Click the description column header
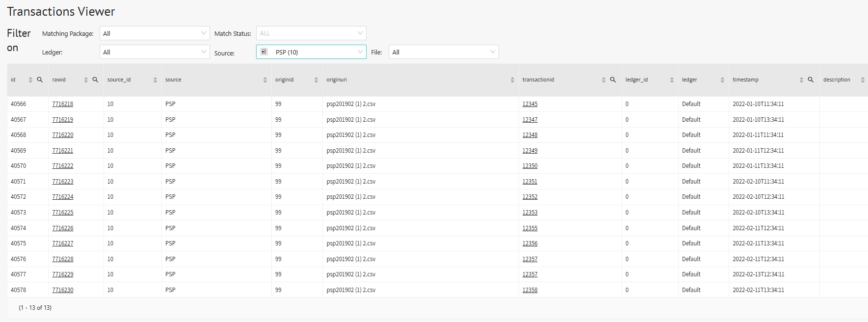 coord(837,80)
